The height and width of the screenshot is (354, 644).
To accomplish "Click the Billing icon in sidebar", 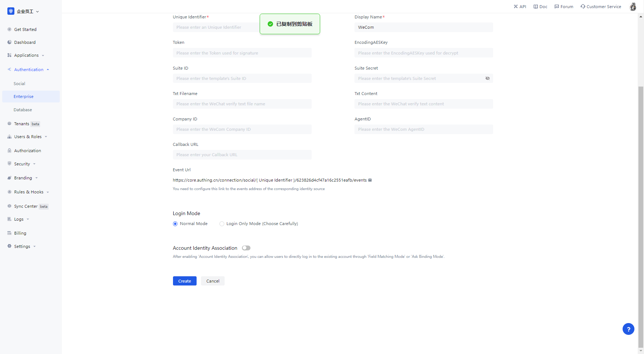I will 10,233.
